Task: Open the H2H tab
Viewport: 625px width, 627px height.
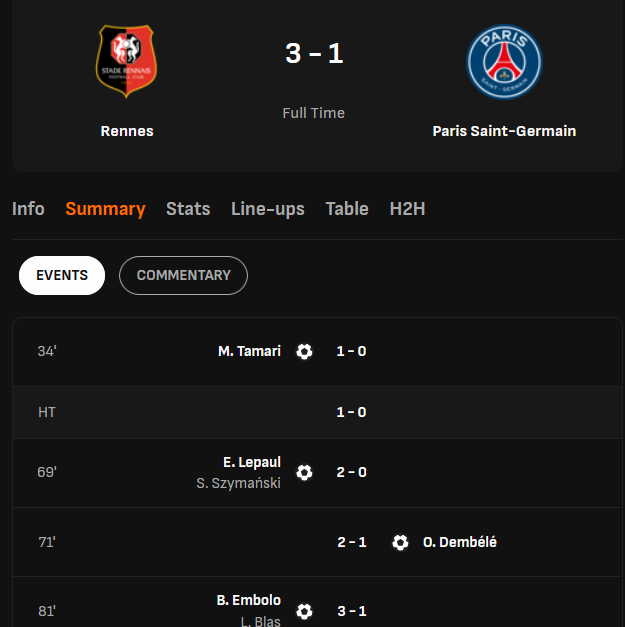Action: [407, 209]
